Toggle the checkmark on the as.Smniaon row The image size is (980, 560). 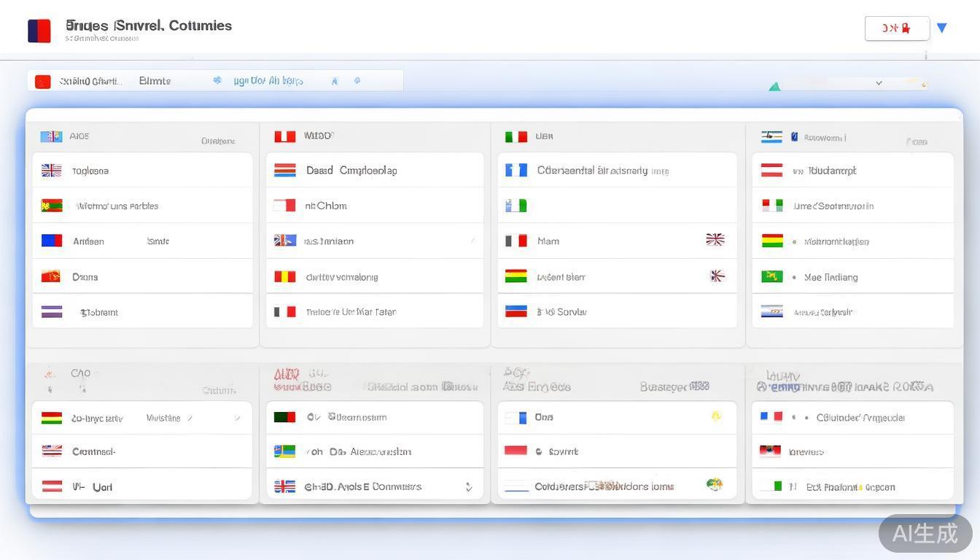coord(472,241)
